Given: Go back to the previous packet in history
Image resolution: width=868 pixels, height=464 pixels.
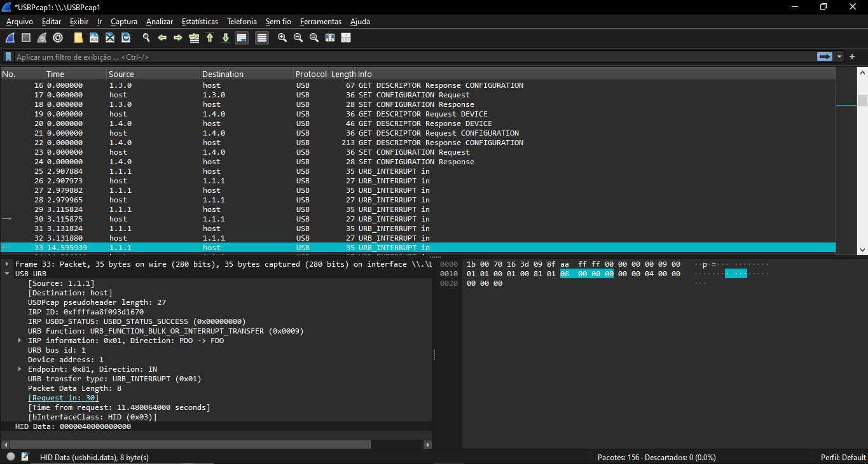Looking at the screenshot, I should pos(162,38).
